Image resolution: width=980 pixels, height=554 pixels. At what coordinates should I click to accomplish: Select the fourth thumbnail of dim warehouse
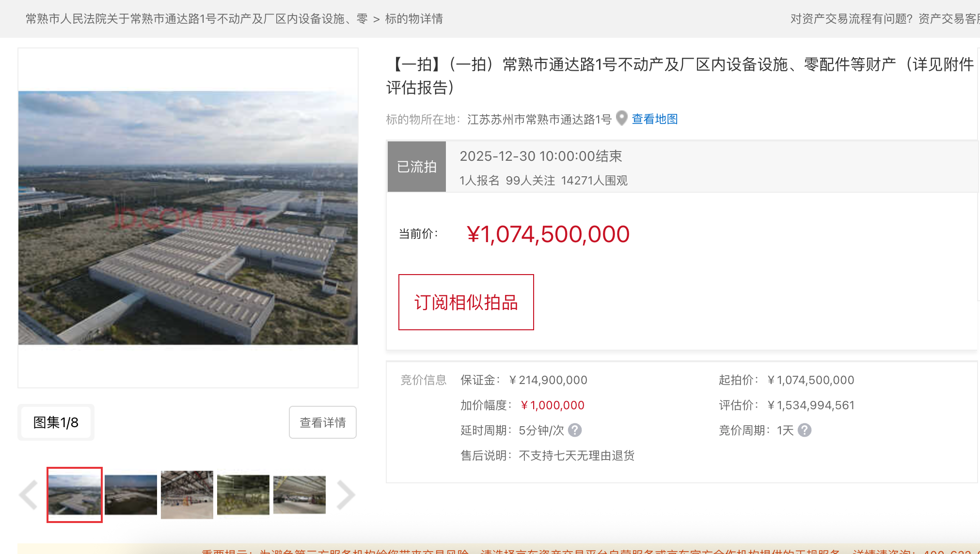[x=243, y=495]
